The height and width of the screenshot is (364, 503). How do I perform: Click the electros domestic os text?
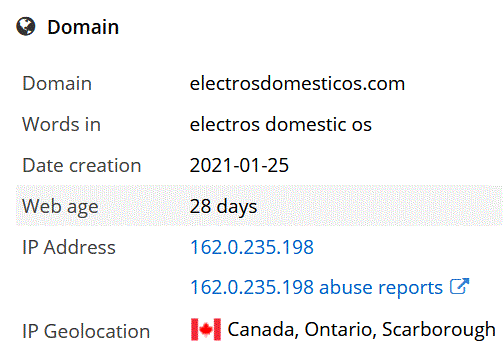(281, 124)
